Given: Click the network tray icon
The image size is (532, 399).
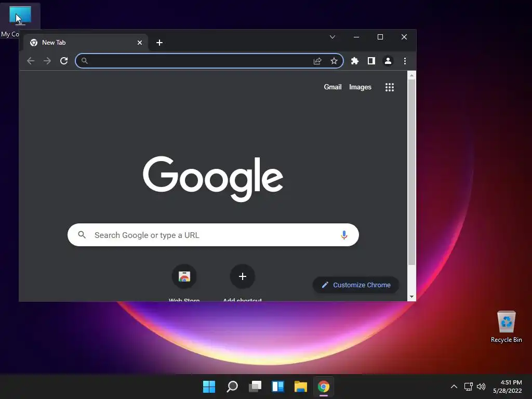Looking at the screenshot, I should [x=469, y=387].
